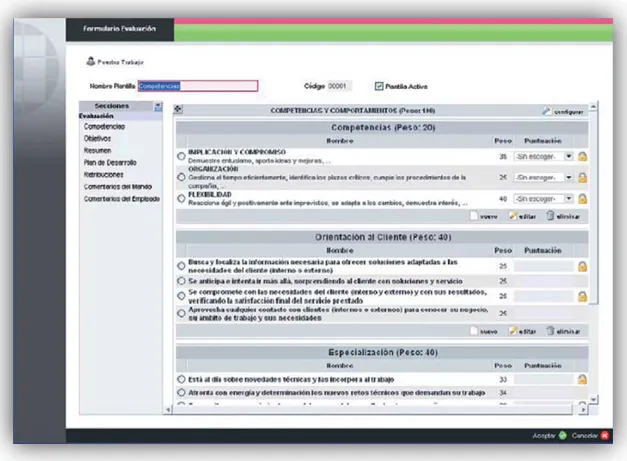
Task: Click the vertical scrollbar down arrow
Action: (x=593, y=399)
